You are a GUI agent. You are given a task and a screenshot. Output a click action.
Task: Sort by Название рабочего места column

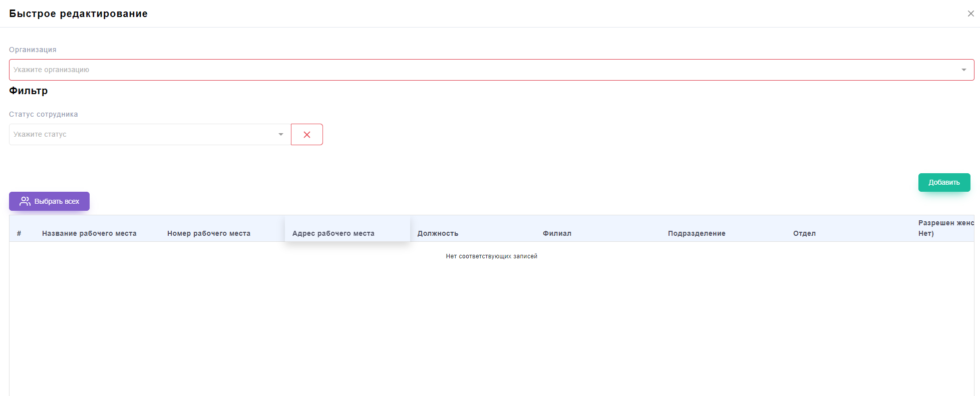(89, 233)
